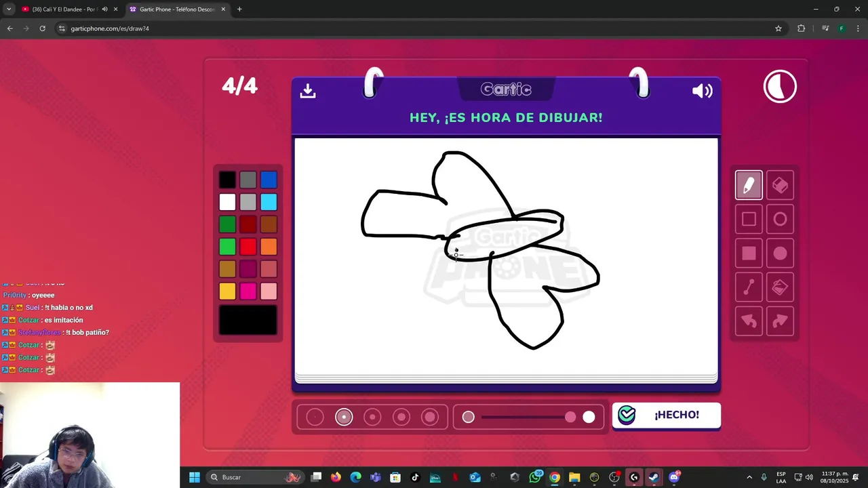Pick the yellow color swatch
868x488 pixels.
(x=227, y=291)
